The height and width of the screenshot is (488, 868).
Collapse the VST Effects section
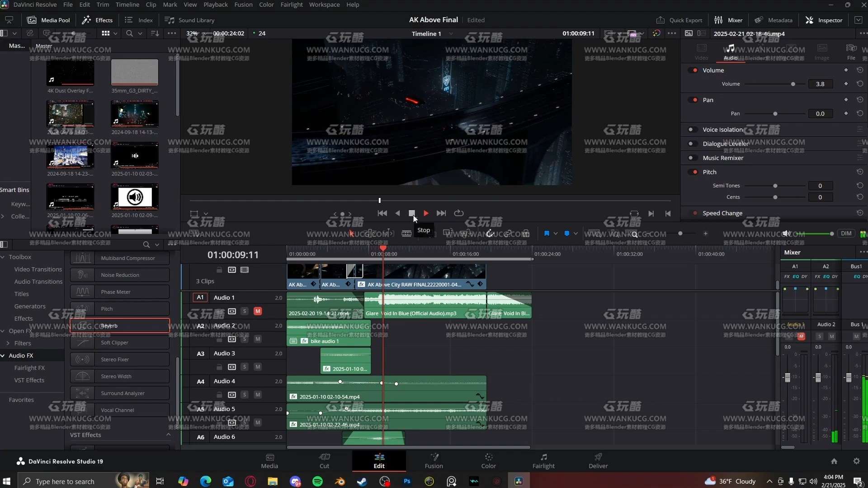pyautogui.click(x=168, y=435)
